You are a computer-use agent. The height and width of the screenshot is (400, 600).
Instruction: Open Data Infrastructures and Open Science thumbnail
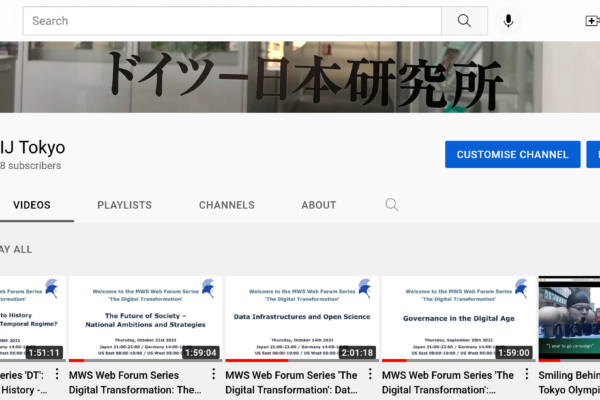[x=302, y=319]
